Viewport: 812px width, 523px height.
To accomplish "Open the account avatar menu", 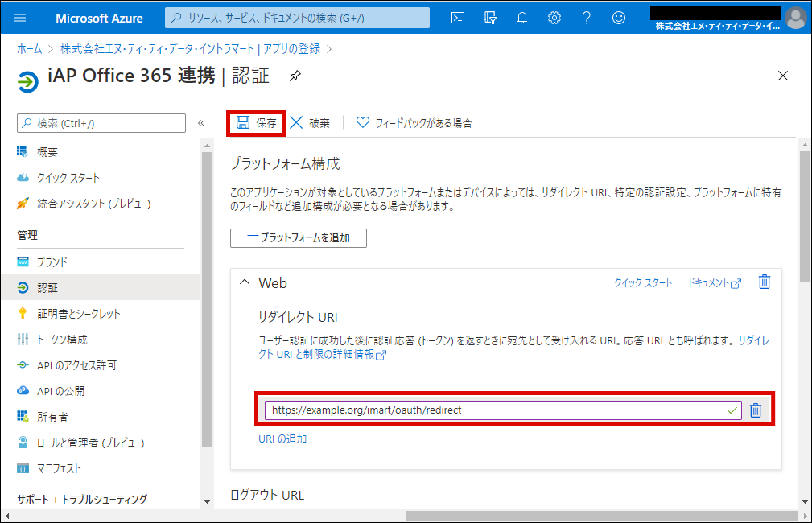I will [795, 19].
